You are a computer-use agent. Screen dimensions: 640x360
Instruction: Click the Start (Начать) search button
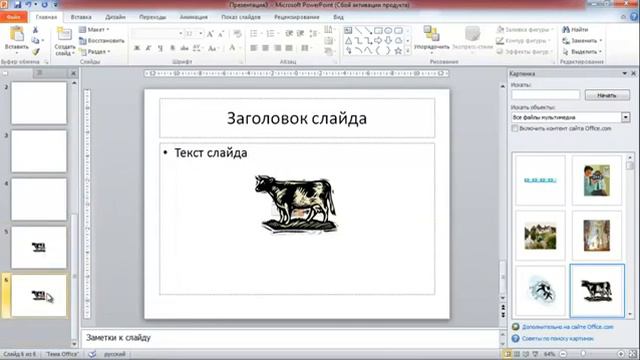pos(607,95)
